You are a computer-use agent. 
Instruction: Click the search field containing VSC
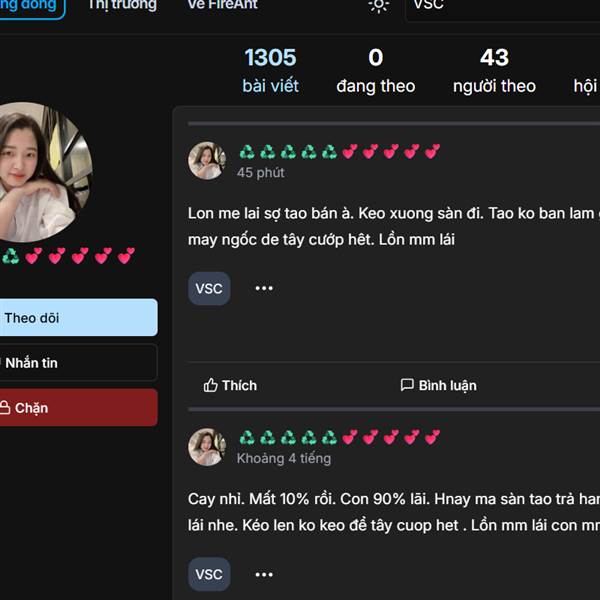503,8
